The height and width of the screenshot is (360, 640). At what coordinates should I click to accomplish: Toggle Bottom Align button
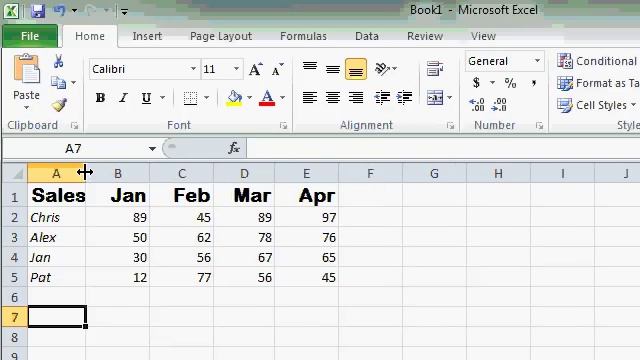[356, 69]
